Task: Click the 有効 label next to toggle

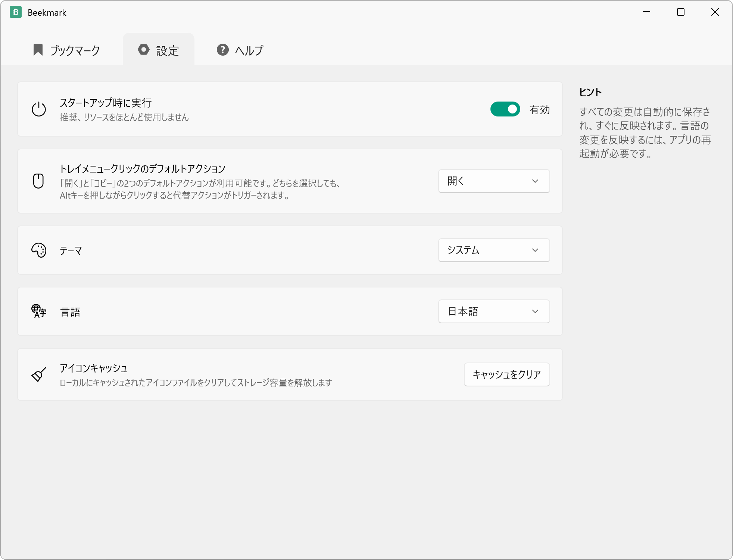Action: click(540, 110)
